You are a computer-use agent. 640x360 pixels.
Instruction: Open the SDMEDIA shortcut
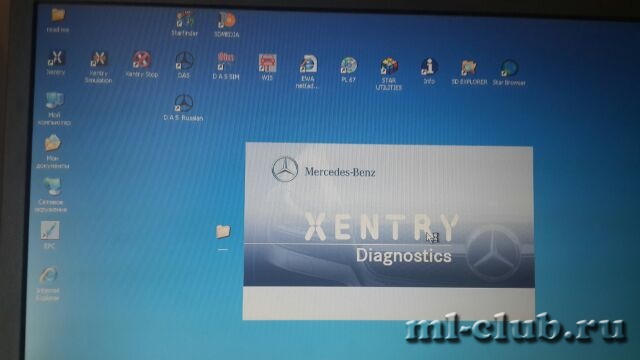point(227,24)
